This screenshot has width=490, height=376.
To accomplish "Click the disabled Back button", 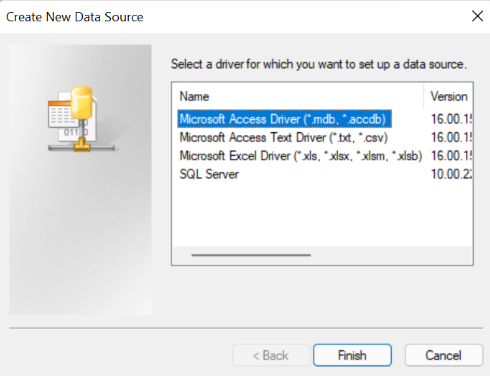I will point(271,355).
